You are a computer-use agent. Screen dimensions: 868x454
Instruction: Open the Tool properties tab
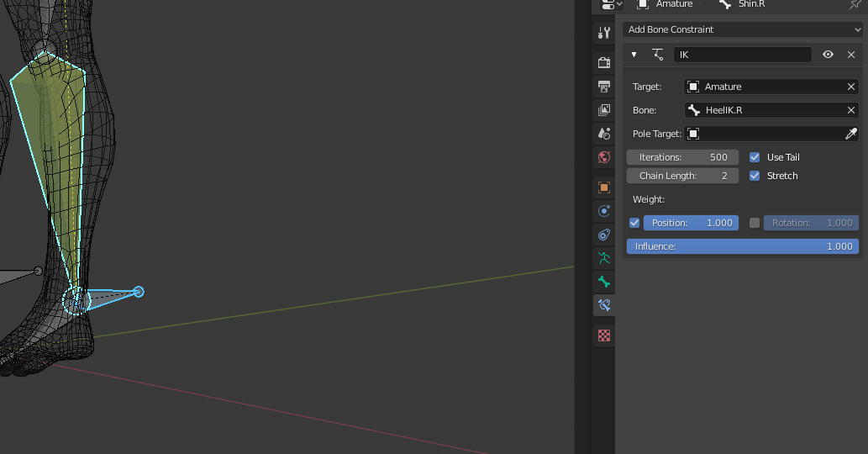coord(604,34)
